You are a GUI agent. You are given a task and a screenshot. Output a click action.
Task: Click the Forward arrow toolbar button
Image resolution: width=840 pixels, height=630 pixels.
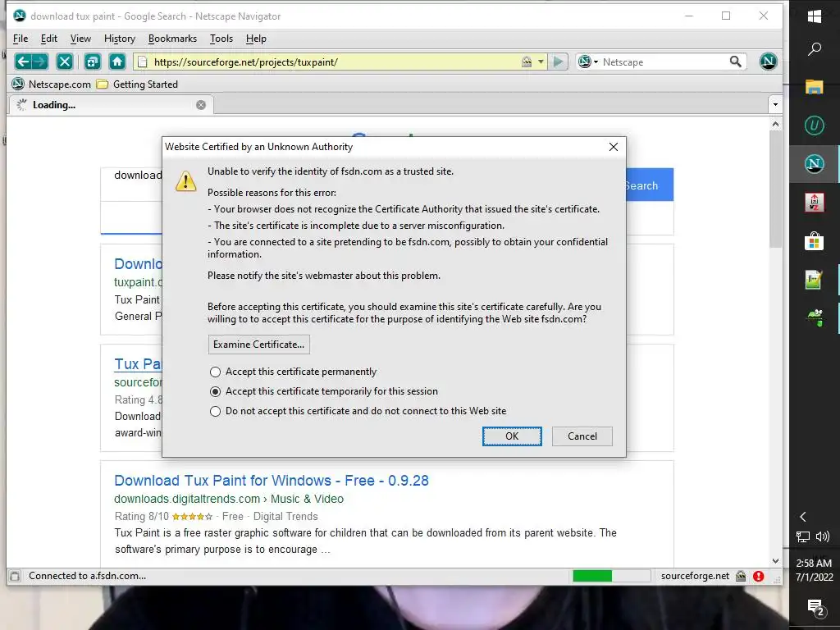click(x=40, y=62)
